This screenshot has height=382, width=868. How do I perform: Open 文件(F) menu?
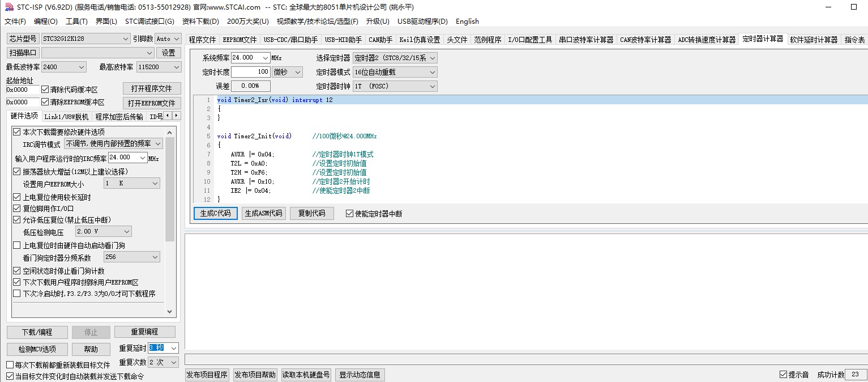click(x=15, y=22)
